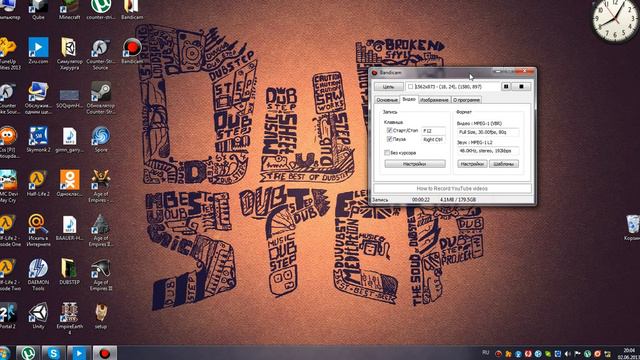Open the setup Iron Man icon
This screenshot has height=360, width=640.
(100, 315)
